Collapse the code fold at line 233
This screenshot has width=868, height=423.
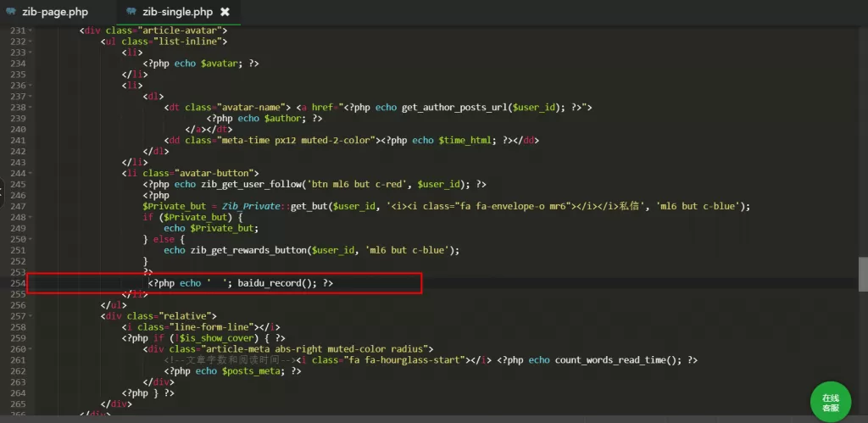(x=30, y=53)
